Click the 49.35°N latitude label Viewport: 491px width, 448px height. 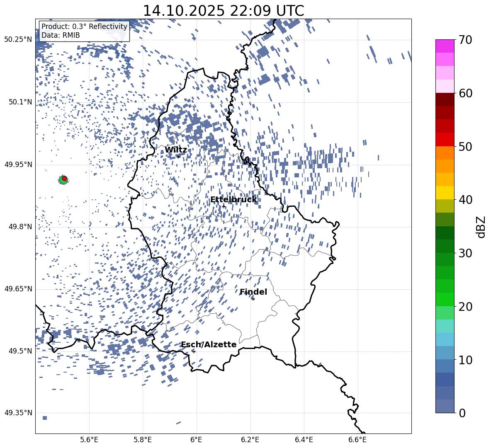coord(18,413)
